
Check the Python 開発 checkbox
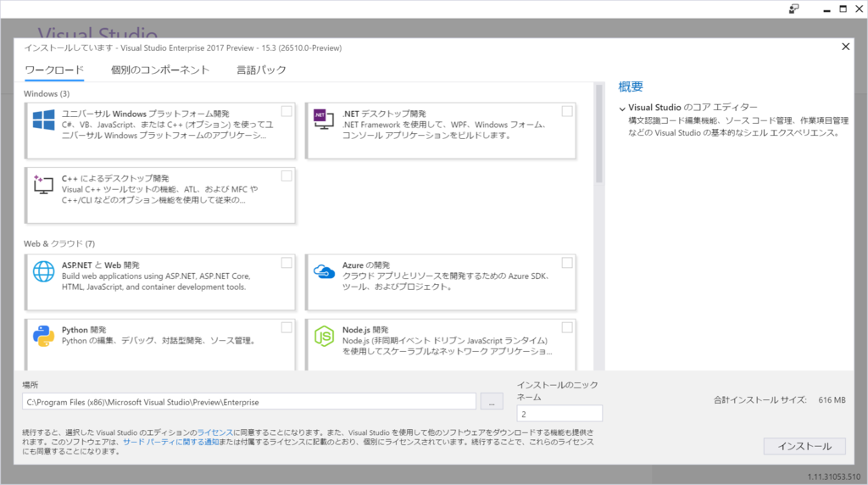point(287,328)
